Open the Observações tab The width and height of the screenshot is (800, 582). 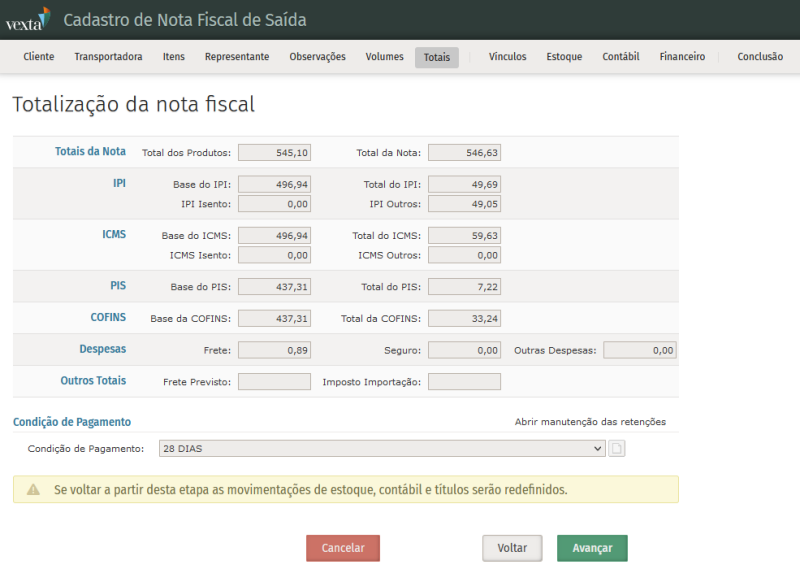[x=317, y=57]
